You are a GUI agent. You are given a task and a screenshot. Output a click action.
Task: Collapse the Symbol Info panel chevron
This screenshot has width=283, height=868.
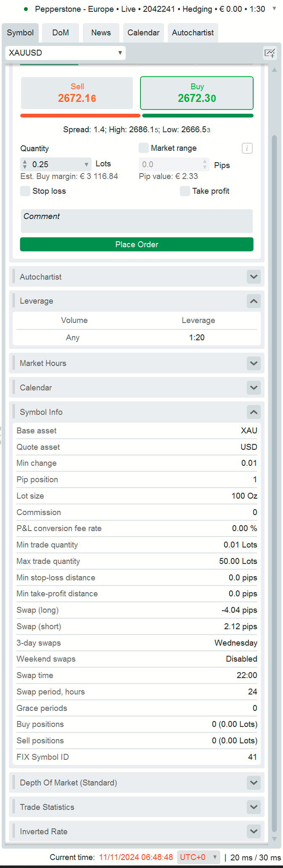254,412
